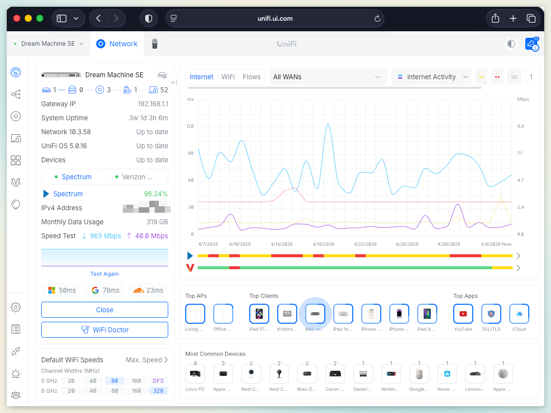Image resolution: width=551 pixels, height=413 pixels.
Task: Click the blue Spectrum link with 96.24%
Action: [x=68, y=194]
